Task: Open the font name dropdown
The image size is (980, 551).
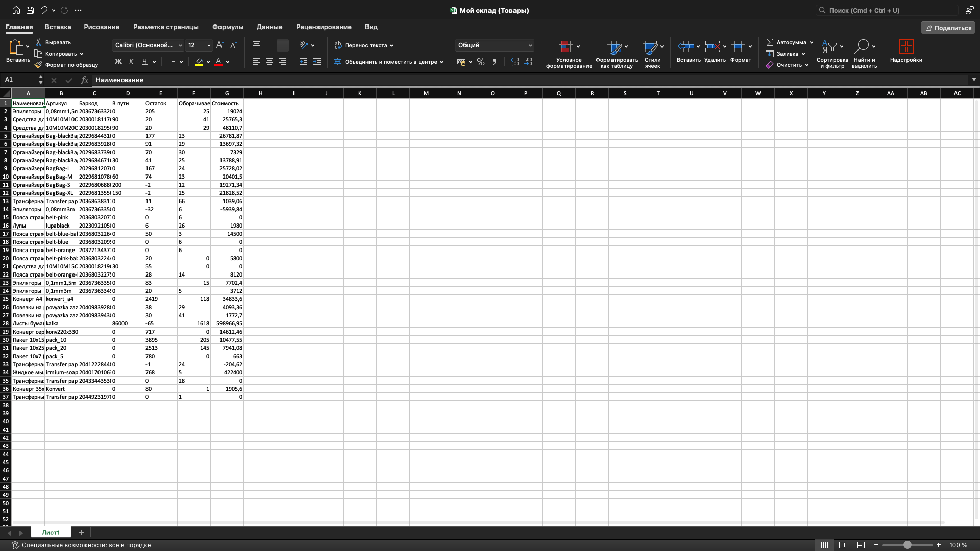Action: 180,45
